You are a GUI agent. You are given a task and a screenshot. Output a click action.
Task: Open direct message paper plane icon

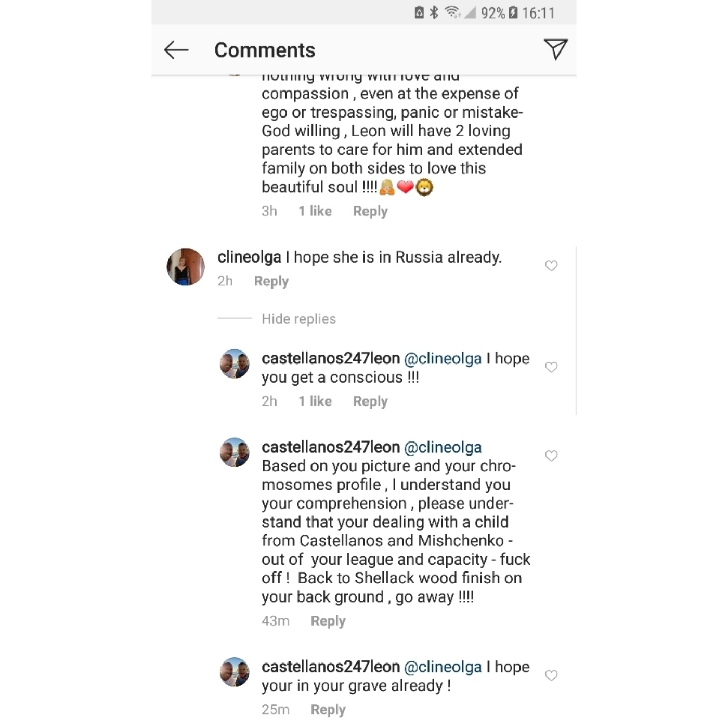tap(555, 49)
